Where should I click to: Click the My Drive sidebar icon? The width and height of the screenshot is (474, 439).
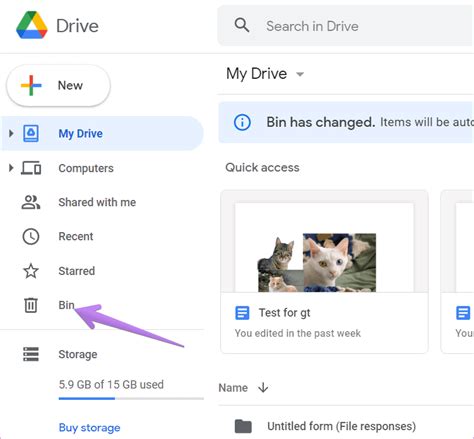click(x=31, y=133)
